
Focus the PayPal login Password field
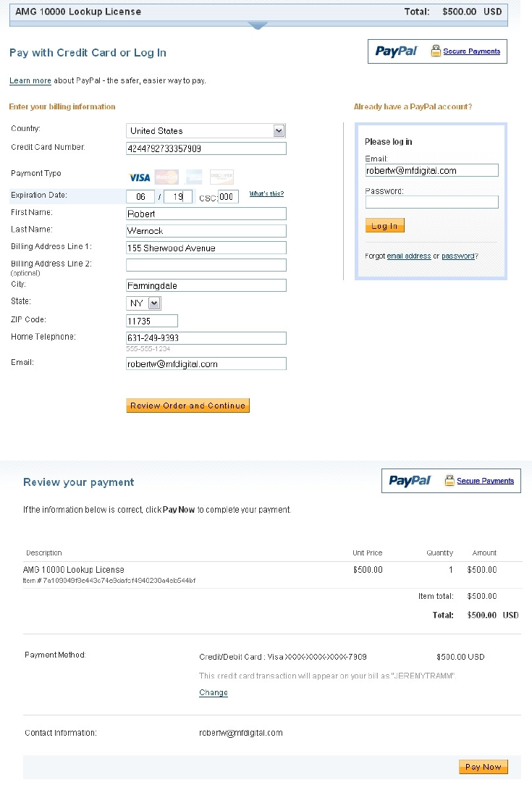coord(431,202)
